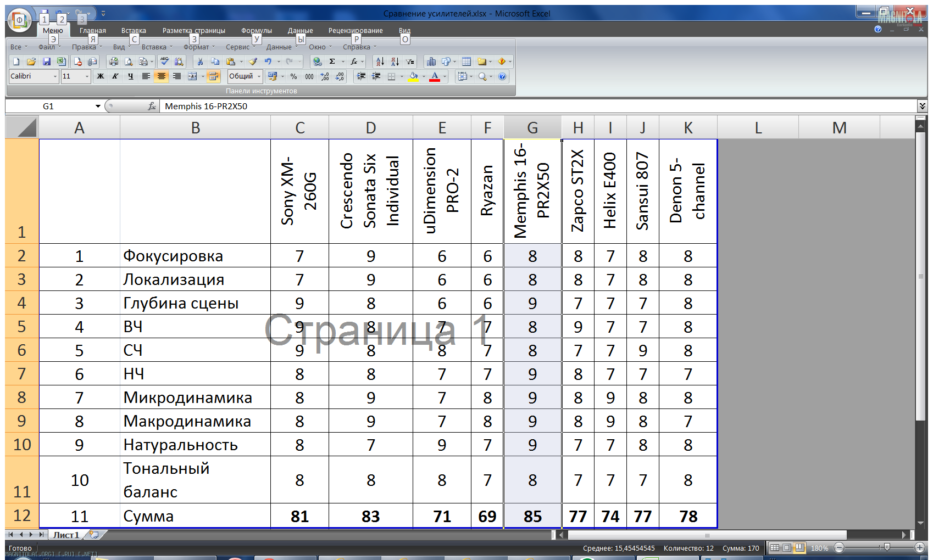
Task: Toggle Italic (К) formatting
Action: click(115, 76)
